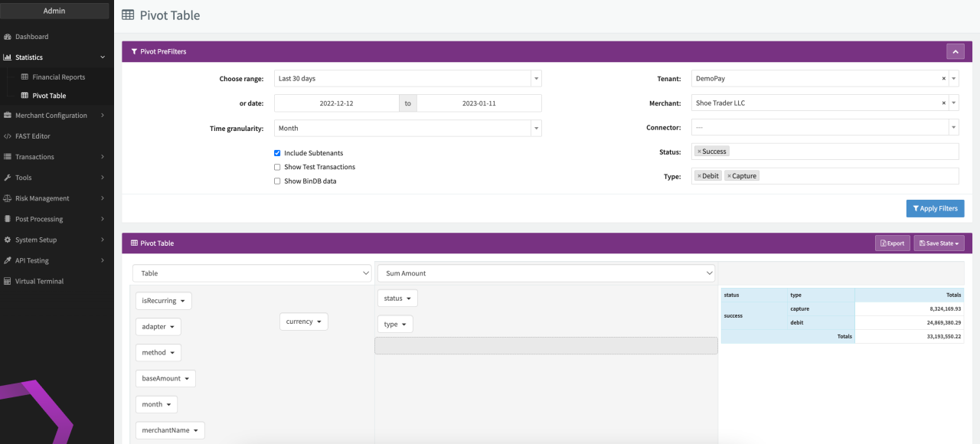980x444 pixels.
Task: Enable Show Test Transactions checkbox
Action: [277, 167]
